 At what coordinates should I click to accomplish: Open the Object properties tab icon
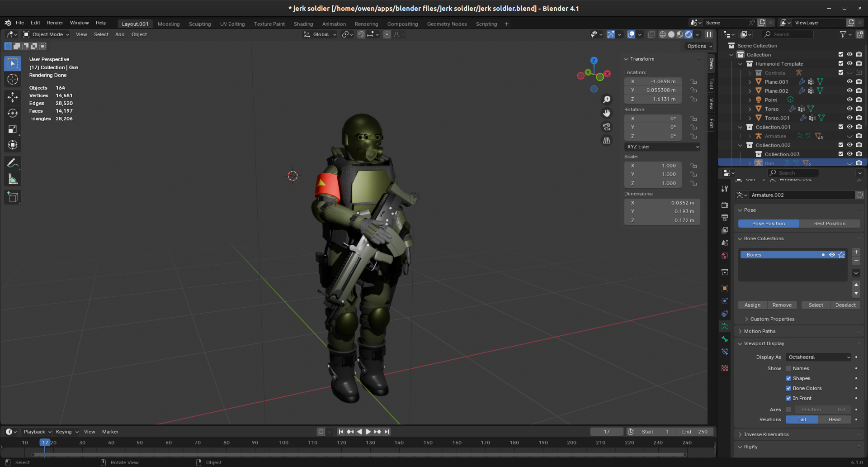[x=725, y=288]
